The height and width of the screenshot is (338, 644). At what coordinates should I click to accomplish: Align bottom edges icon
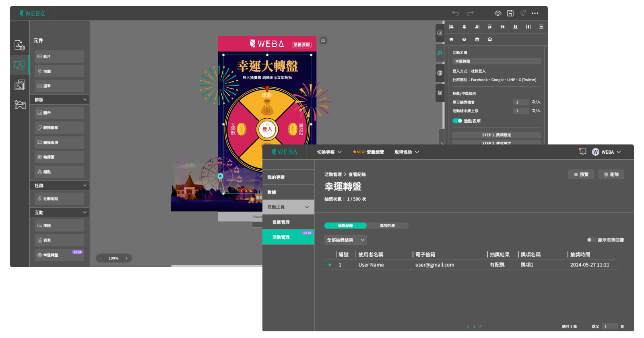pyautogui.click(x=515, y=27)
